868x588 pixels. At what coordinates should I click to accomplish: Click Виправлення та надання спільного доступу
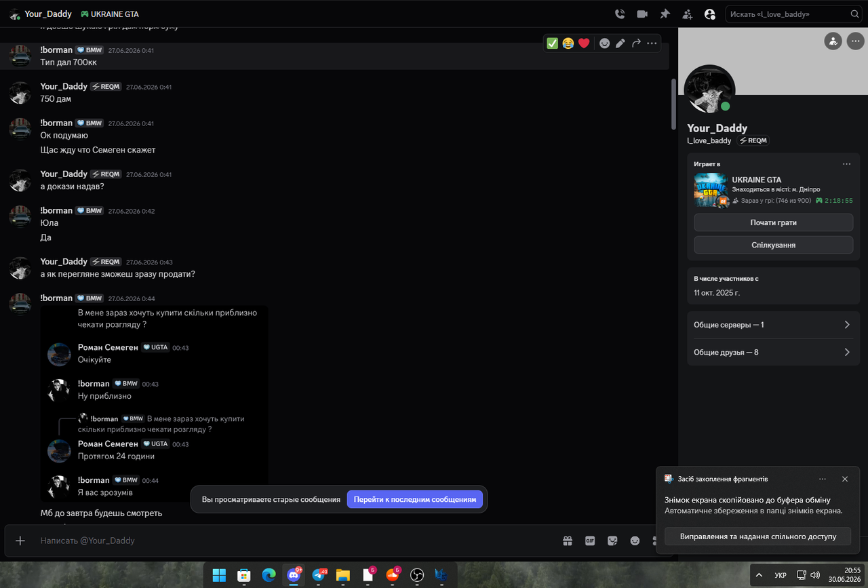pyautogui.click(x=757, y=536)
